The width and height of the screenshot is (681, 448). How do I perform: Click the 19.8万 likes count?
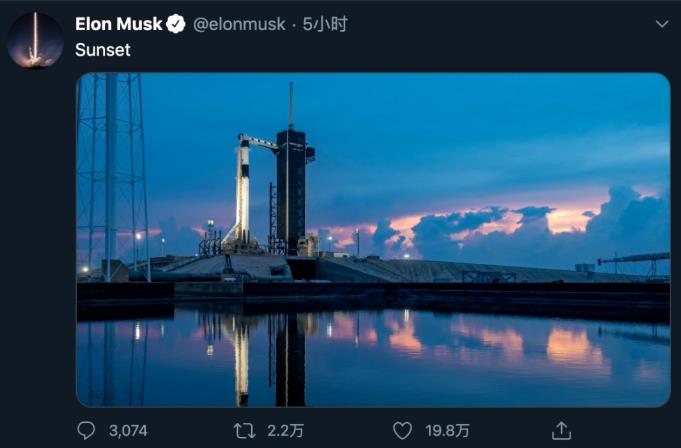[x=447, y=431]
